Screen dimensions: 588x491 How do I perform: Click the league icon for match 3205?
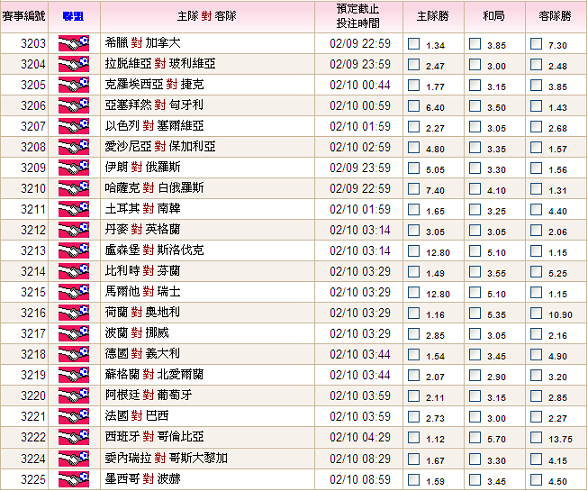pos(74,85)
